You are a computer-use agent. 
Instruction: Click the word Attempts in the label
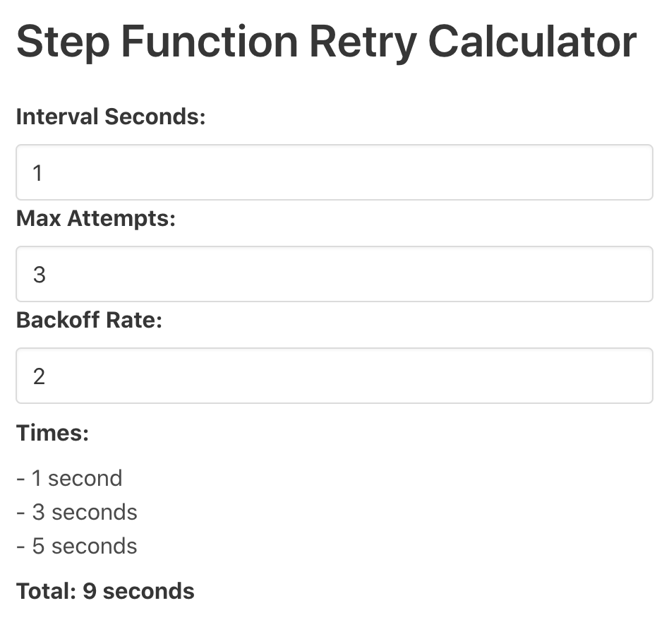coord(121,219)
